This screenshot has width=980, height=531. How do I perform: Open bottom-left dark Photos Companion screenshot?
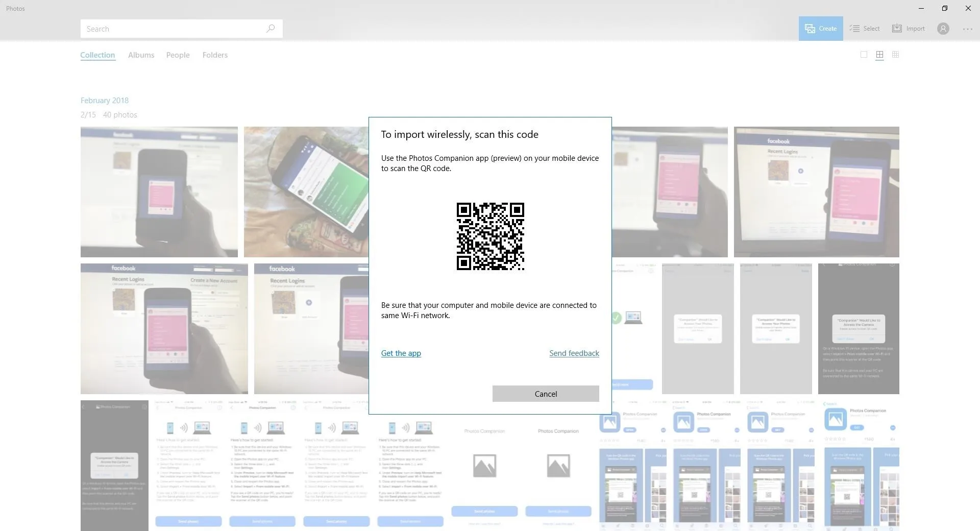114,466
